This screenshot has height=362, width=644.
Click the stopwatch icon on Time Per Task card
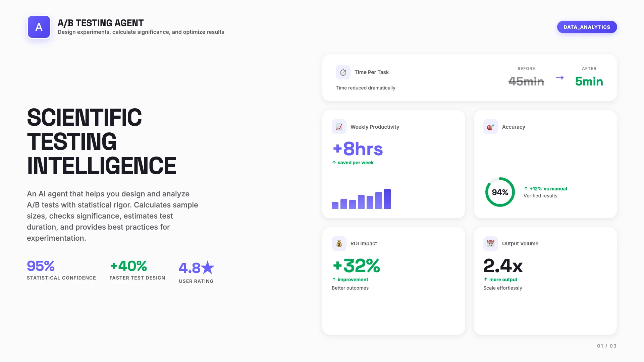343,72
